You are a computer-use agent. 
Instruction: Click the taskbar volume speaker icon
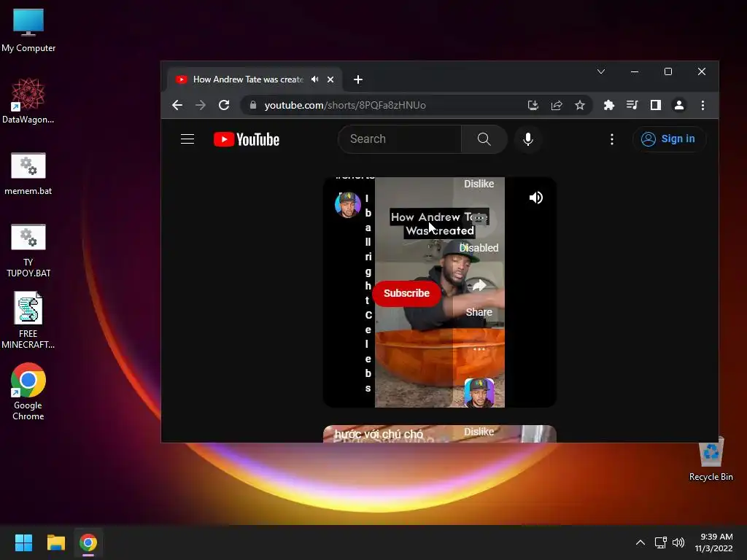pos(678,542)
